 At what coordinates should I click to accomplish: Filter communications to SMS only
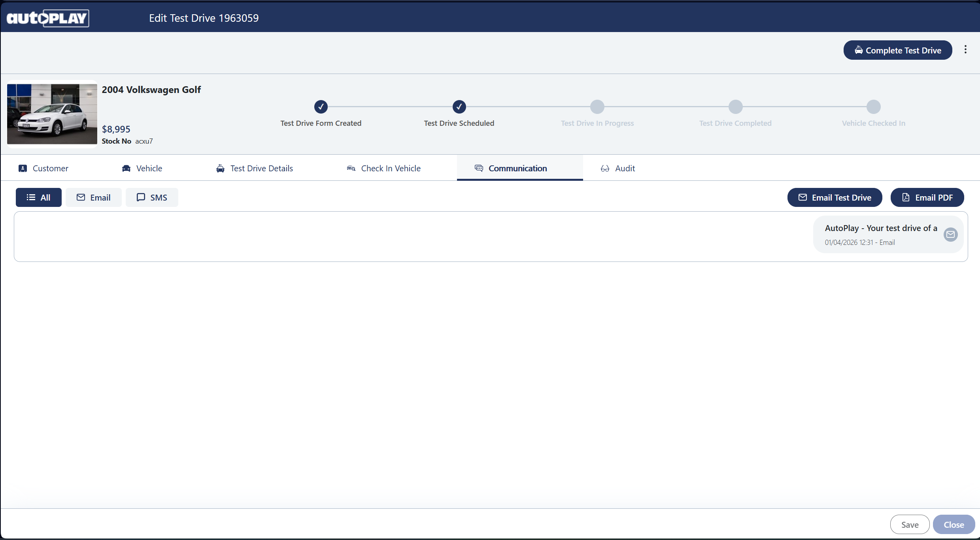click(152, 197)
